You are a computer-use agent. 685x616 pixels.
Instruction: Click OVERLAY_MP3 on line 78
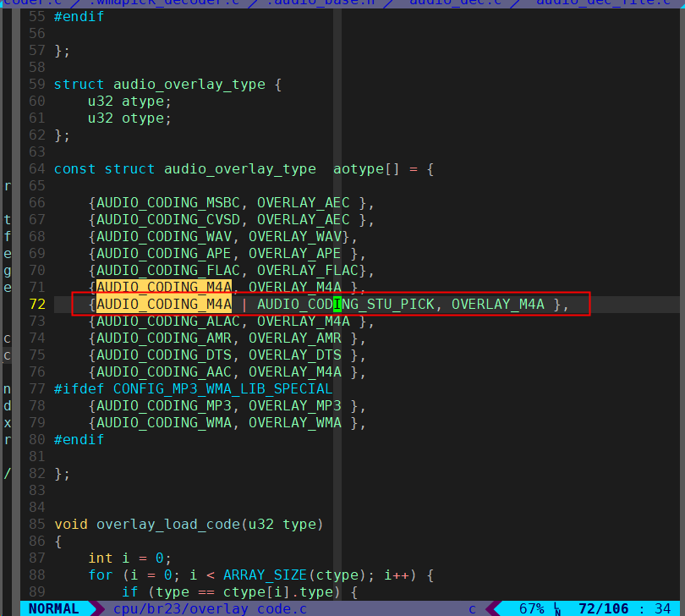(x=295, y=406)
